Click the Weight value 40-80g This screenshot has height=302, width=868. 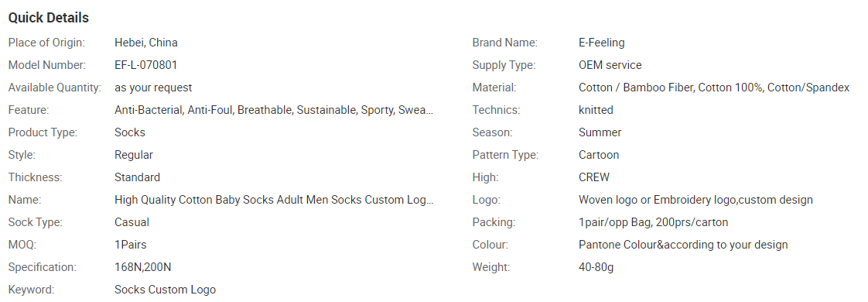[x=596, y=267]
